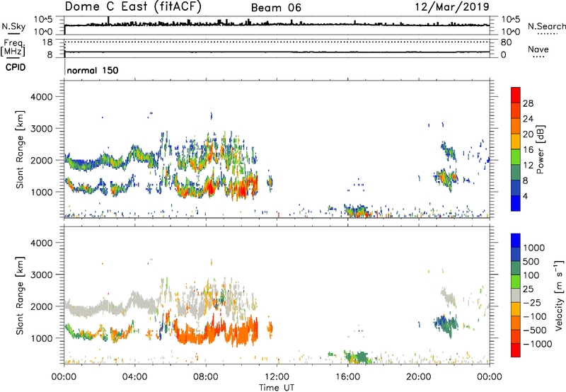Select the '12' tick on Power colorbar
Screen dimensions: 566x392
528,166
